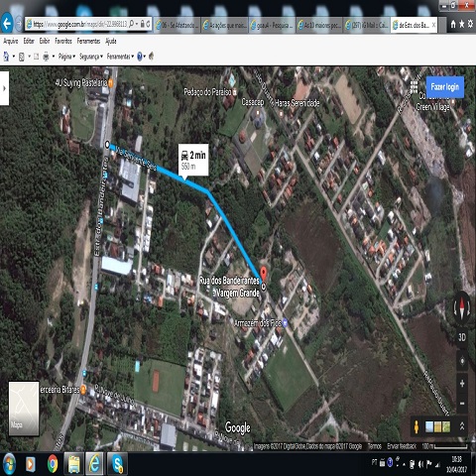Expand the imagery strip double-chevron
Screen dimensions: 476x476
462,426
